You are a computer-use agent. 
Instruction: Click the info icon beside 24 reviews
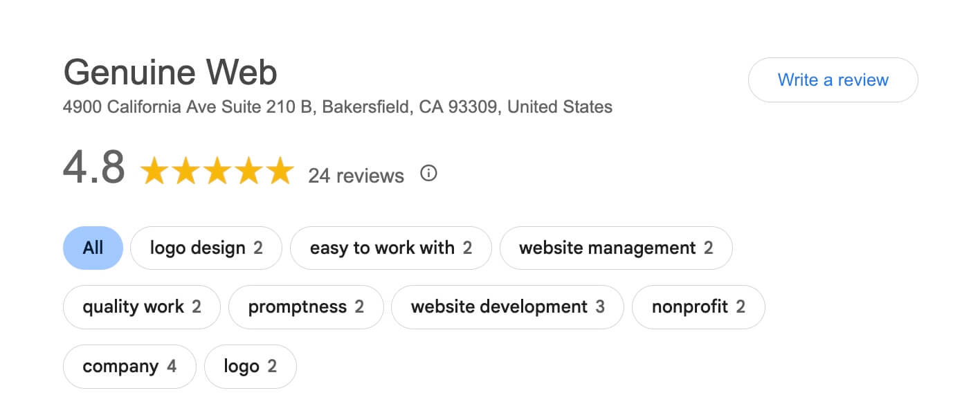pyautogui.click(x=428, y=174)
